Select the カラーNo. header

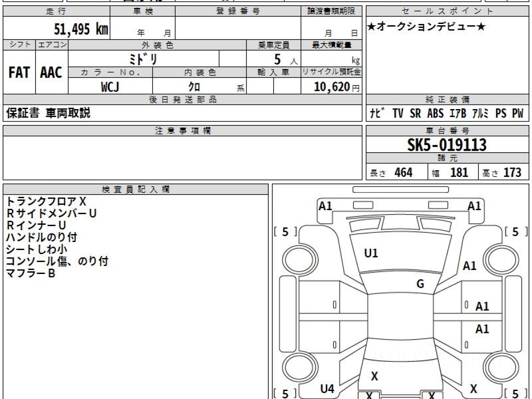(x=111, y=72)
